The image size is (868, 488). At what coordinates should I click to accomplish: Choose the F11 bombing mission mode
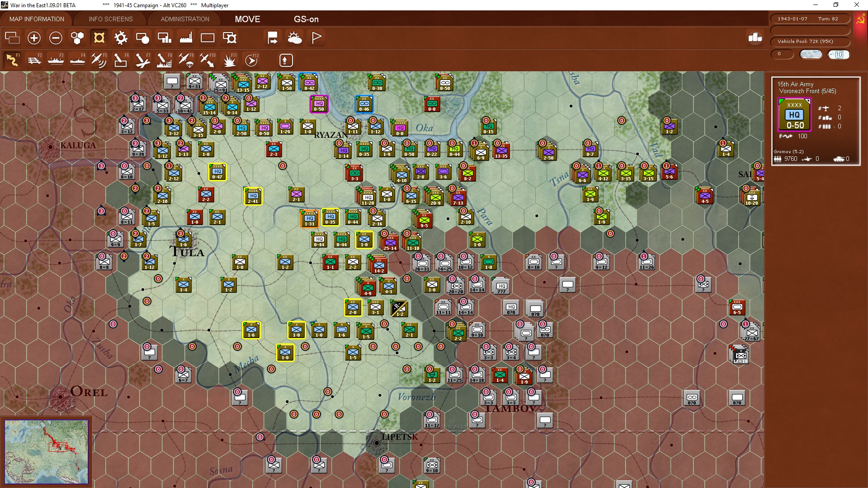click(228, 60)
